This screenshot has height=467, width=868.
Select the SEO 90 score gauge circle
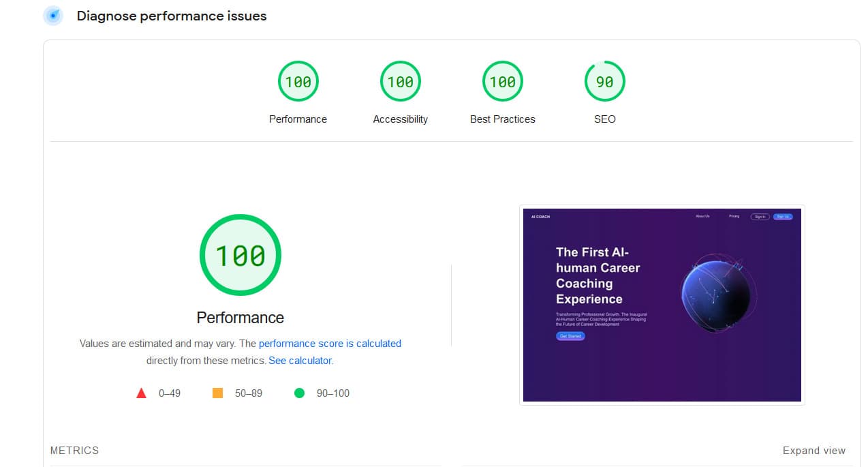coord(604,82)
